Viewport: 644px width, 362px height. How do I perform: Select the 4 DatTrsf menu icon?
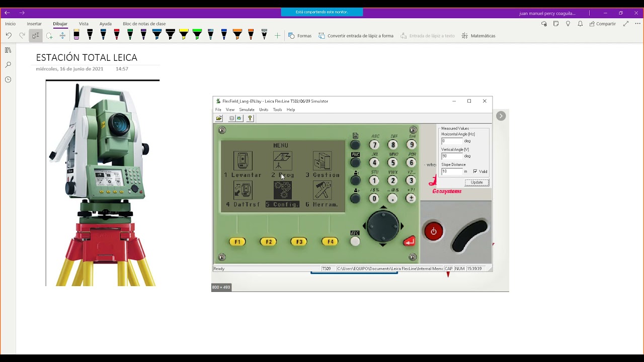[x=243, y=190]
